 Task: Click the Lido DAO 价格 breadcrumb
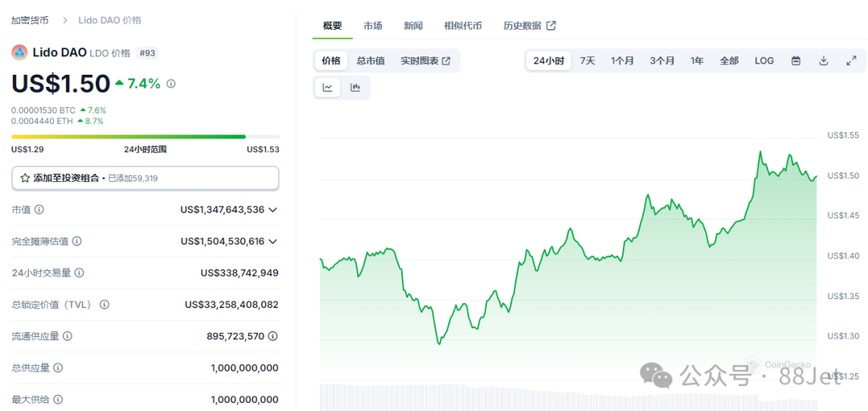click(x=109, y=20)
